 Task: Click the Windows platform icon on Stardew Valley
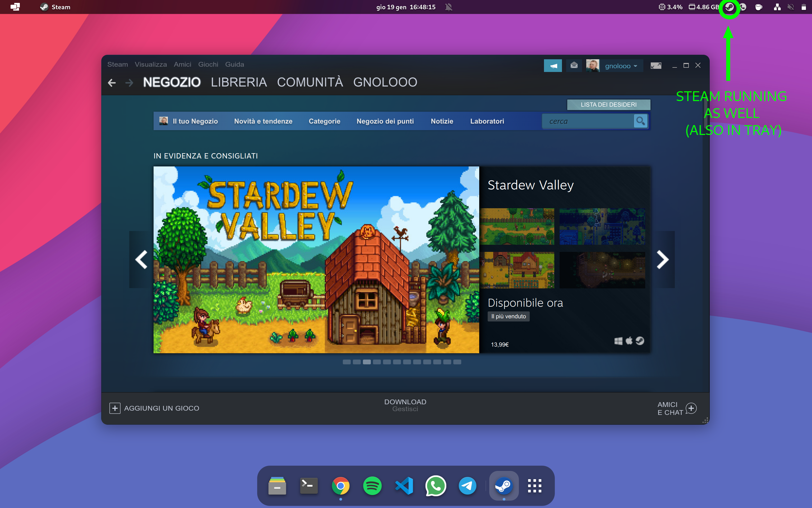618,341
